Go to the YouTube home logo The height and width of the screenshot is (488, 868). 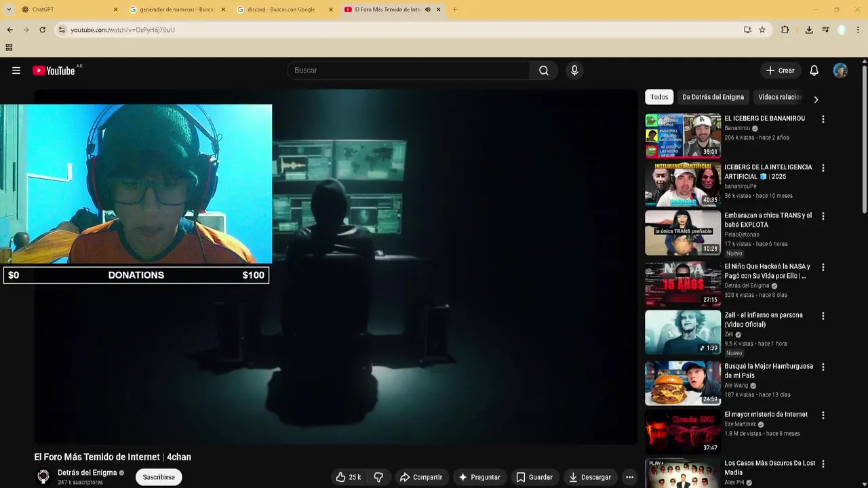click(x=54, y=70)
